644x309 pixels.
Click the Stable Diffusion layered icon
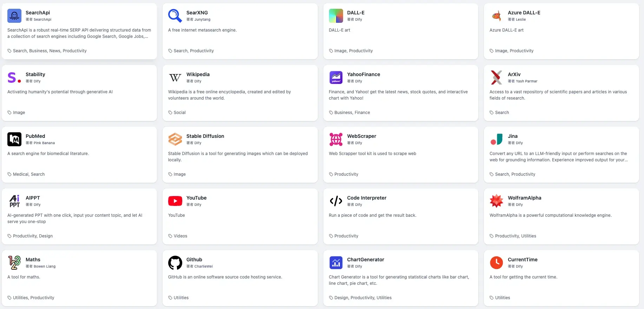175,139
